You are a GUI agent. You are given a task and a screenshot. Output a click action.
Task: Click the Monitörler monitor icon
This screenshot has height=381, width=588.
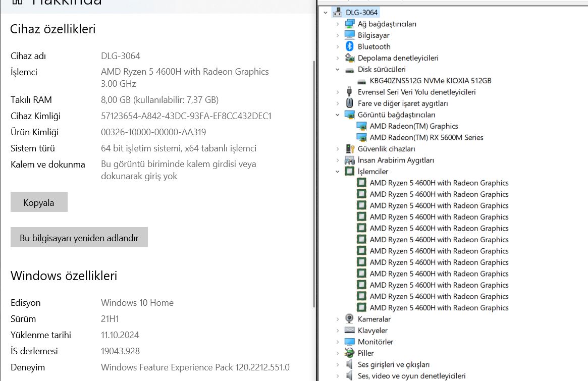[x=349, y=342]
